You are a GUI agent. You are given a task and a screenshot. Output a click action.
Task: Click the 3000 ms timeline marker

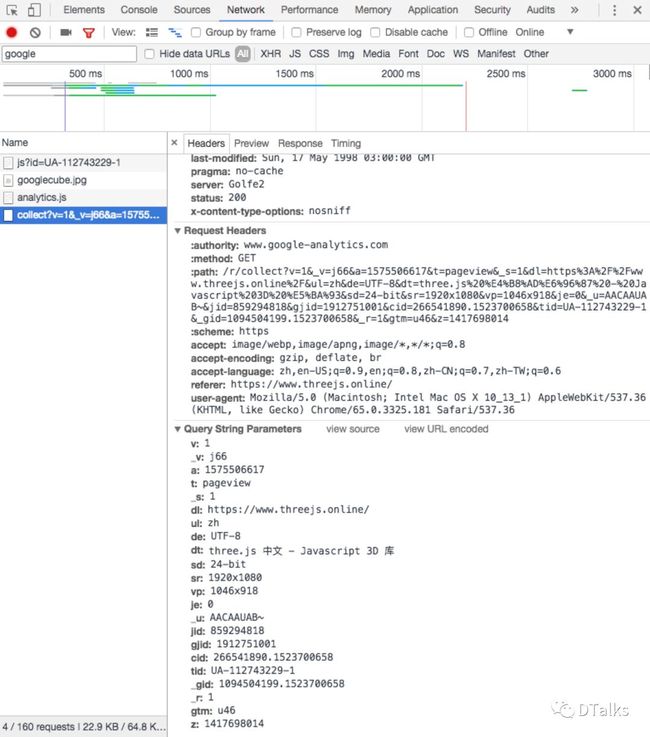point(612,74)
